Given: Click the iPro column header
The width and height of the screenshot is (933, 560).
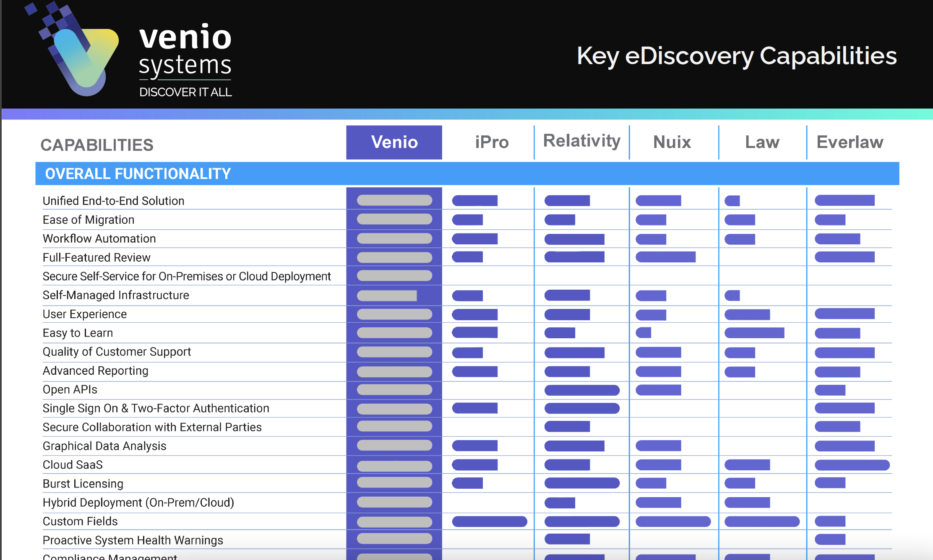Looking at the screenshot, I should (492, 142).
